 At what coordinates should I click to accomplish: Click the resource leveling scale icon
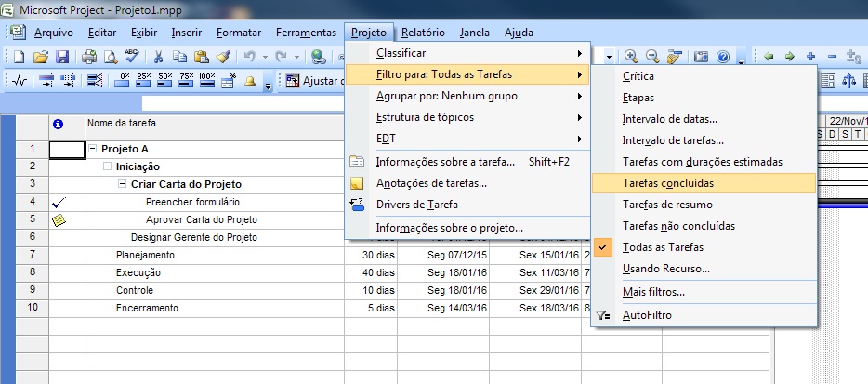[848, 81]
